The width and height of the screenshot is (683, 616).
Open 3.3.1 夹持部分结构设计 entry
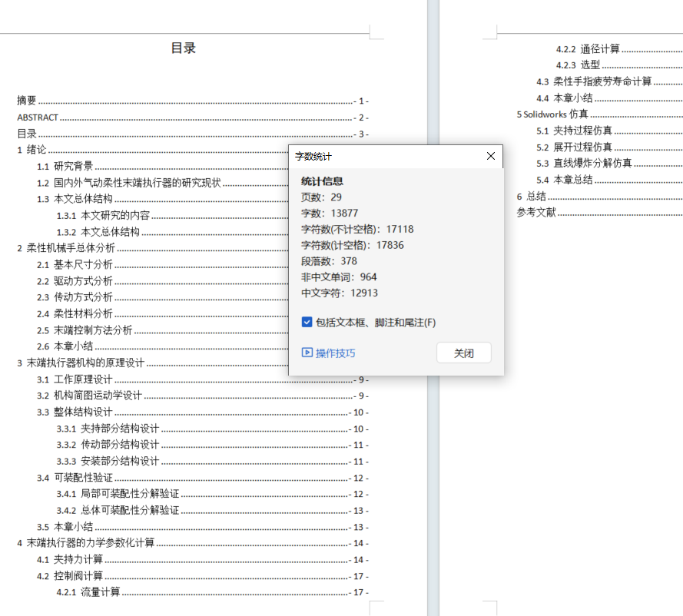[213, 429]
